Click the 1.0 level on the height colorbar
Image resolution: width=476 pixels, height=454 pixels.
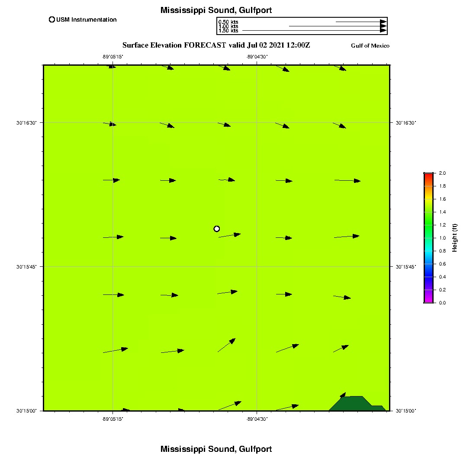tap(428, 238)
